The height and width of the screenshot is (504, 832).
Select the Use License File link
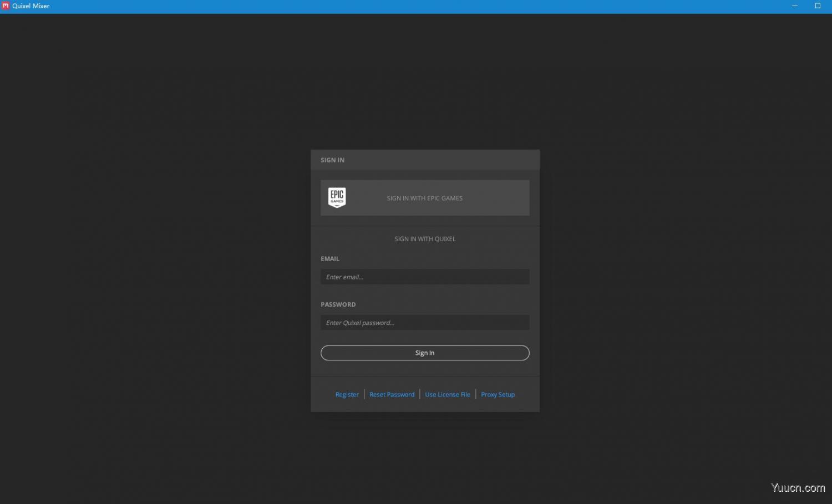448,395
